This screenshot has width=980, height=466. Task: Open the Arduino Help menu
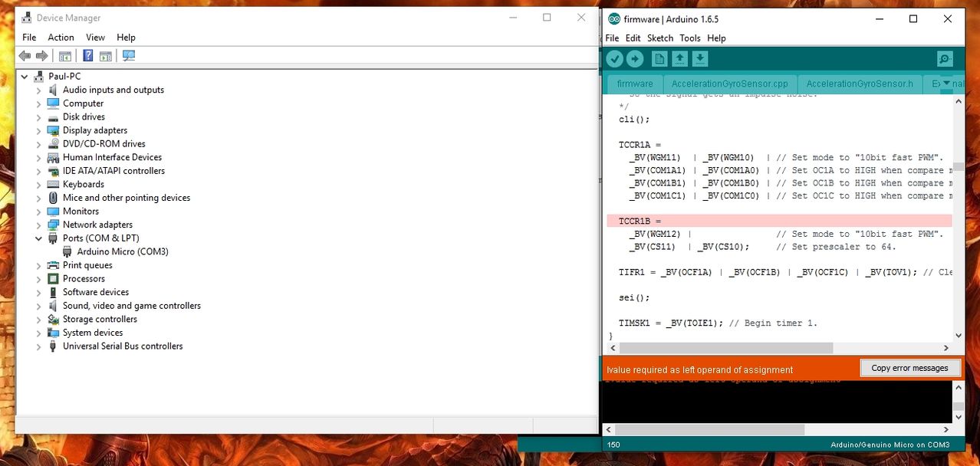pos(716,38)
